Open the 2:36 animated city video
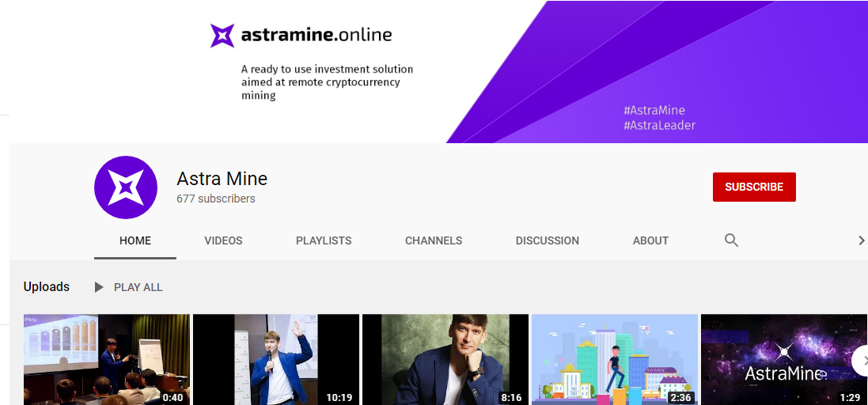Screen dimensions: 868x405 coord(615,360)
